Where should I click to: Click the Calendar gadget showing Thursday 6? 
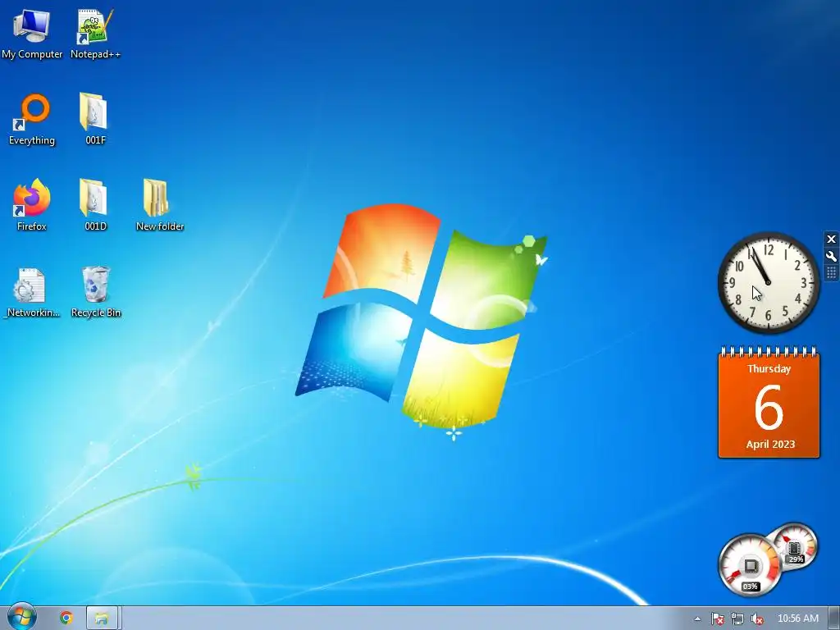pos(769,403)
